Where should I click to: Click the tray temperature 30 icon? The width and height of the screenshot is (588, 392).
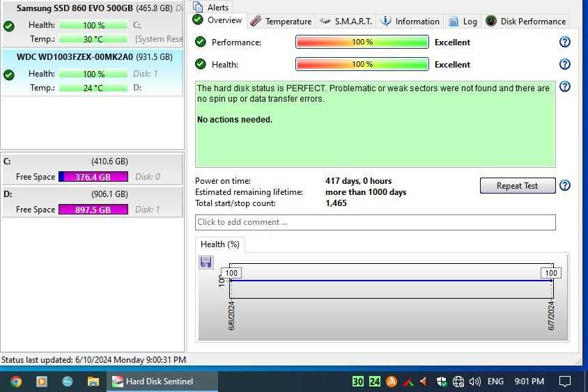point(358,382)
